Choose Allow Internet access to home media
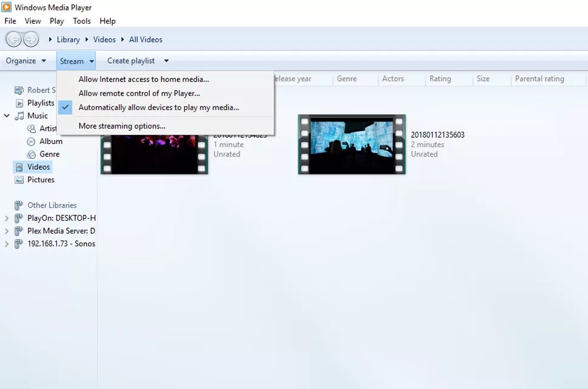This screenshot has width=588, height=389. point(143,79)
